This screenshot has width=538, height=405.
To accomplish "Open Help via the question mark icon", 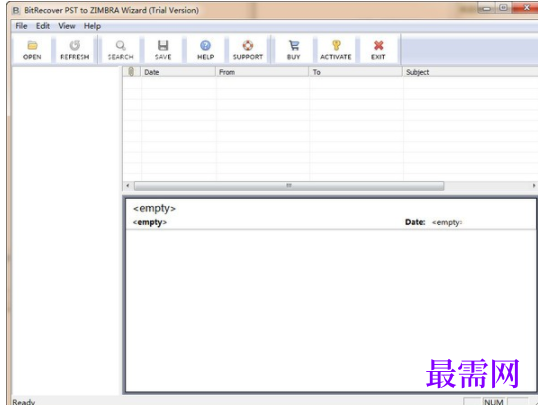I will [x=206, y=50].
